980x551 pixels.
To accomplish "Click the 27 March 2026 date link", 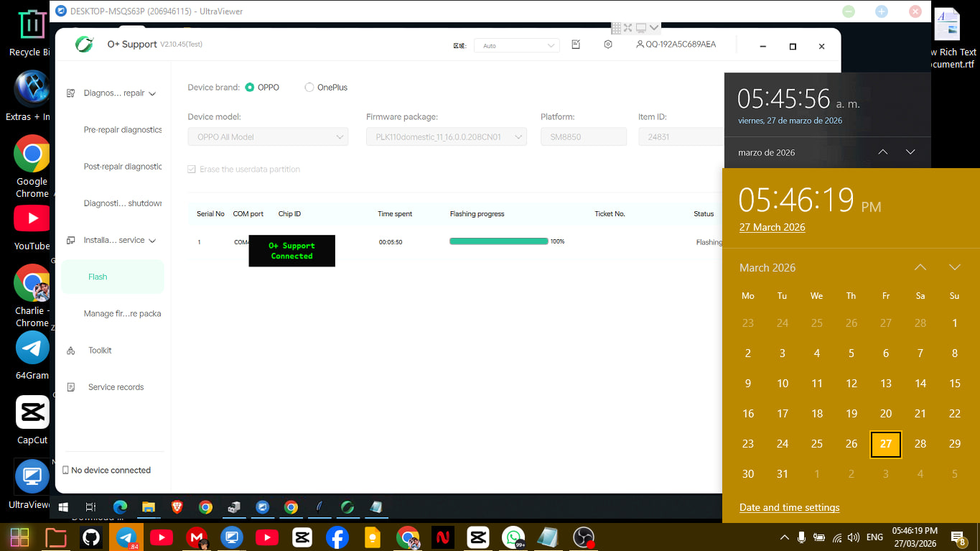I will pos(773,227).
